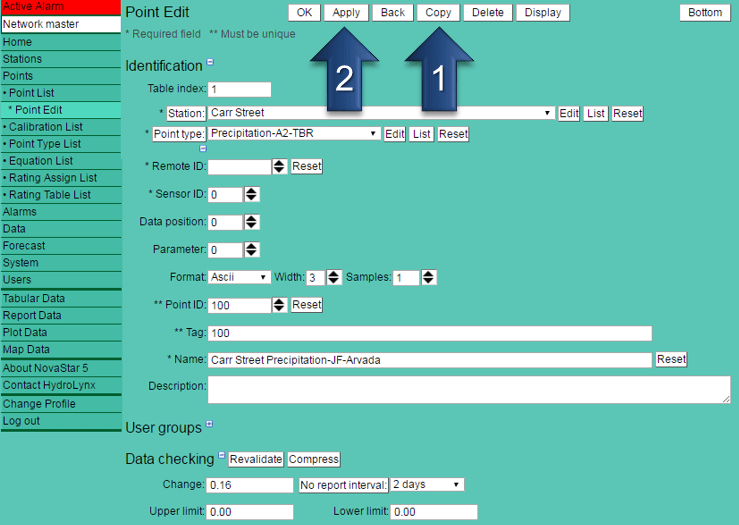This screenshot has width=739, height=525.
Task: Collapse the Data checking section
Action: 222,456
